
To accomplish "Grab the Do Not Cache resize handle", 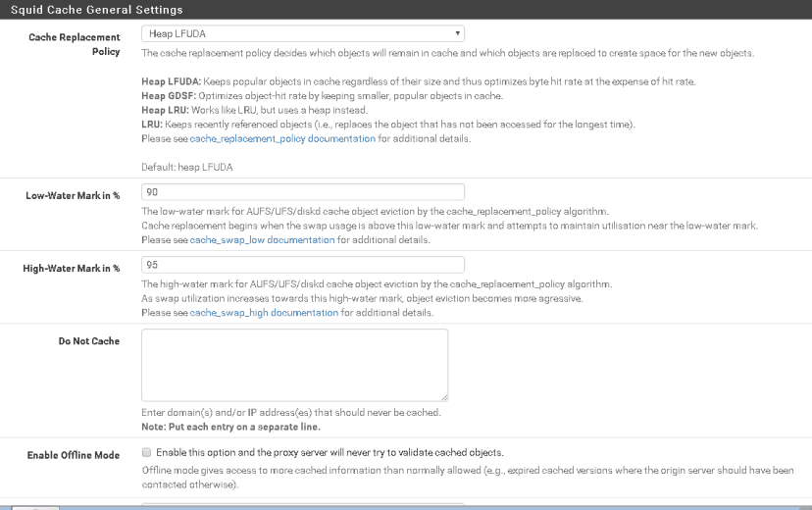I will [444, 397].
